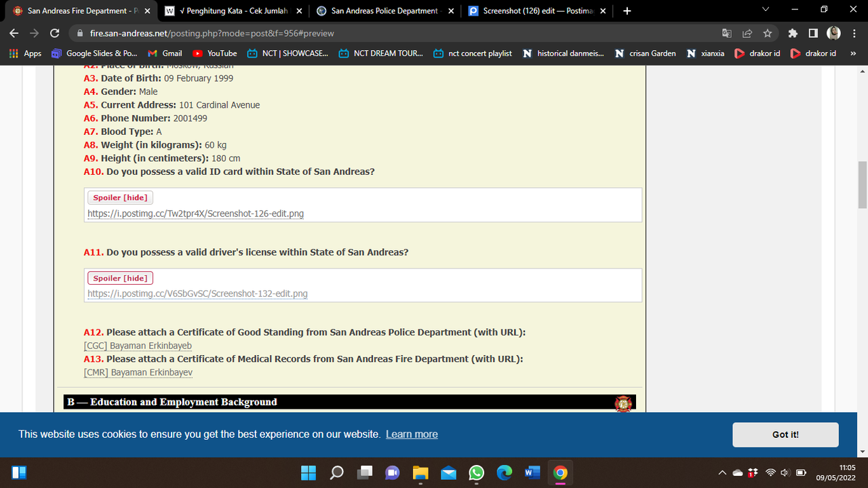Viewport: 868px width, 488px height.
Task: Expand hidden bookmarks chevron
Action: tap(853, 53)
